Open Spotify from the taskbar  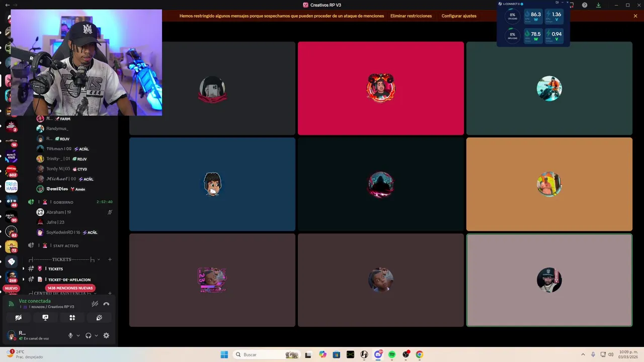click(392, 354)
